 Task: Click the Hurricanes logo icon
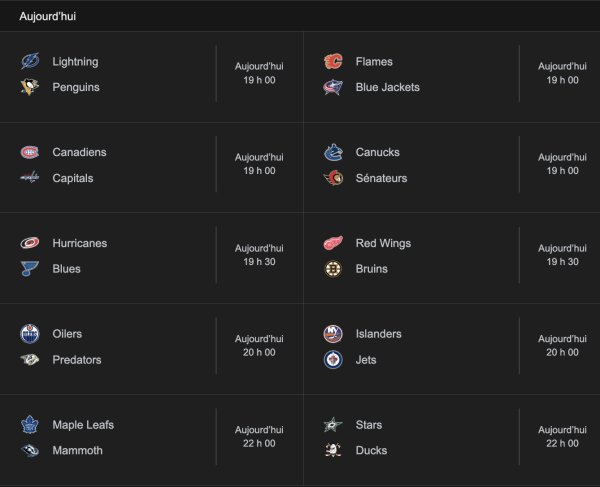click(29, 243)
